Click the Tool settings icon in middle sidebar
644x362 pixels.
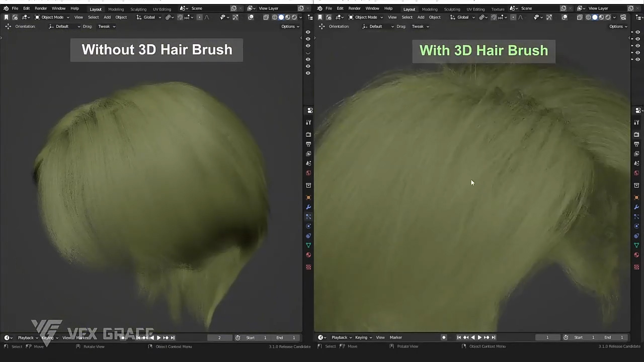308,122
